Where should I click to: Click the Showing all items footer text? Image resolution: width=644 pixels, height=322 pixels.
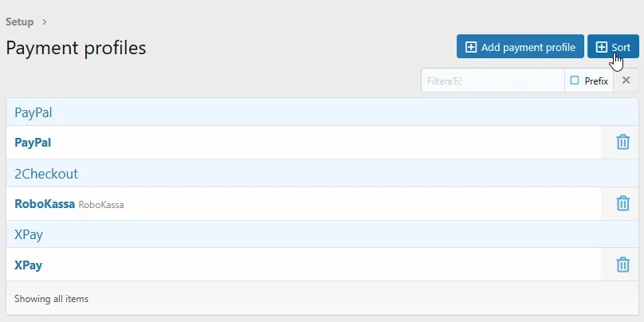(52, 299)
